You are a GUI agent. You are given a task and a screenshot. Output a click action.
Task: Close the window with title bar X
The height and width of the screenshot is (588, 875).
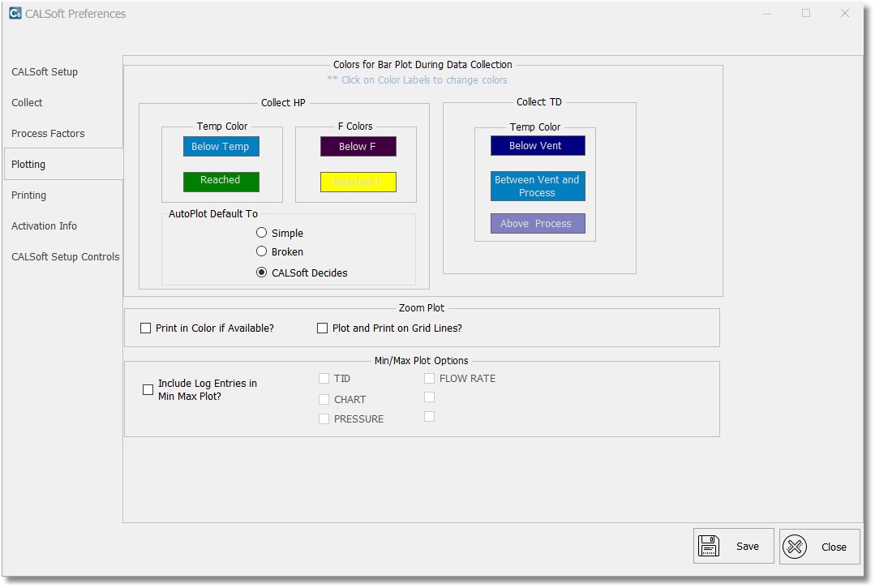coord(845,14)
